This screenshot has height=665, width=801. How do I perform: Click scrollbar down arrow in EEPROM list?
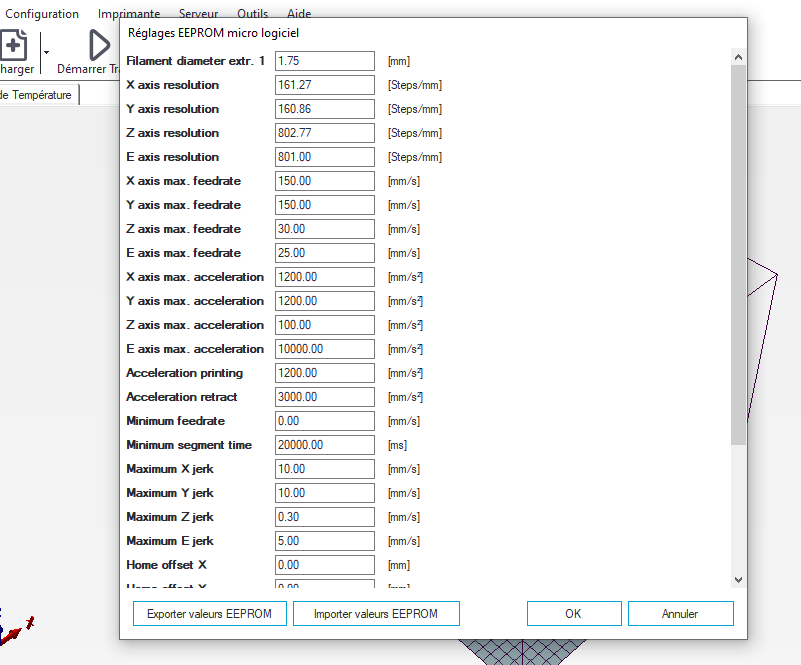[x=738, y=580]
